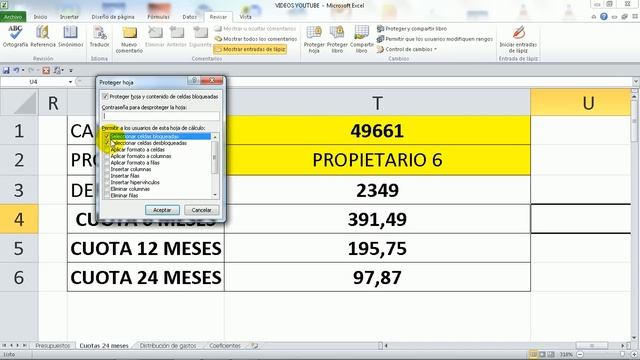Switch to the Datos ribbon tab

pos(189,17)
